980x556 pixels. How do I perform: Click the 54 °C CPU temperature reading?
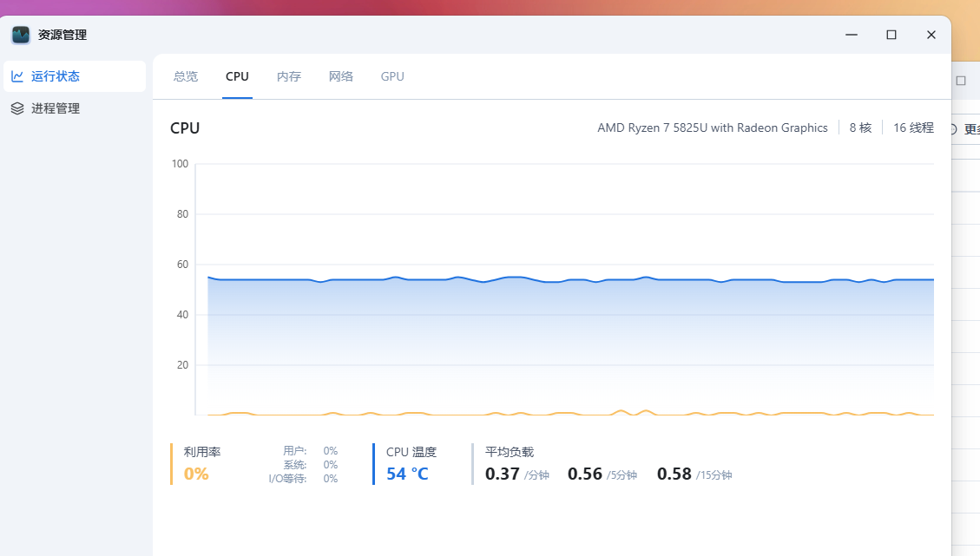[x=407, y=474]
